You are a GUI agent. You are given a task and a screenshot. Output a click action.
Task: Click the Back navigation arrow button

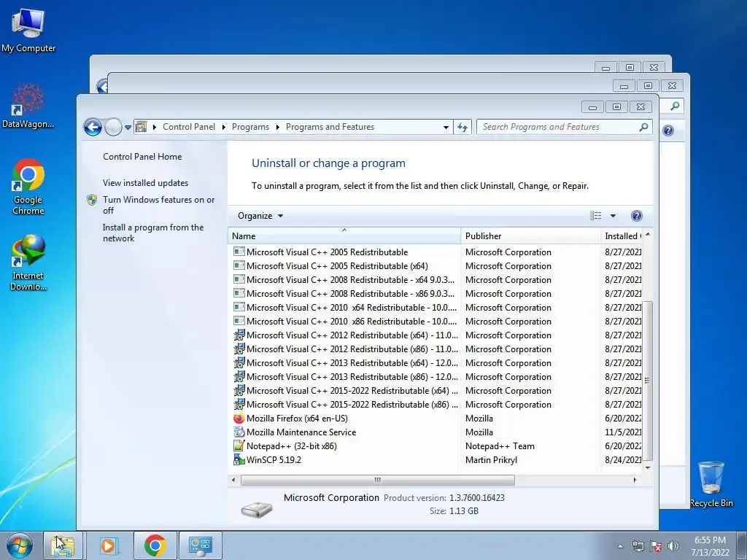(x=93, y=127)
